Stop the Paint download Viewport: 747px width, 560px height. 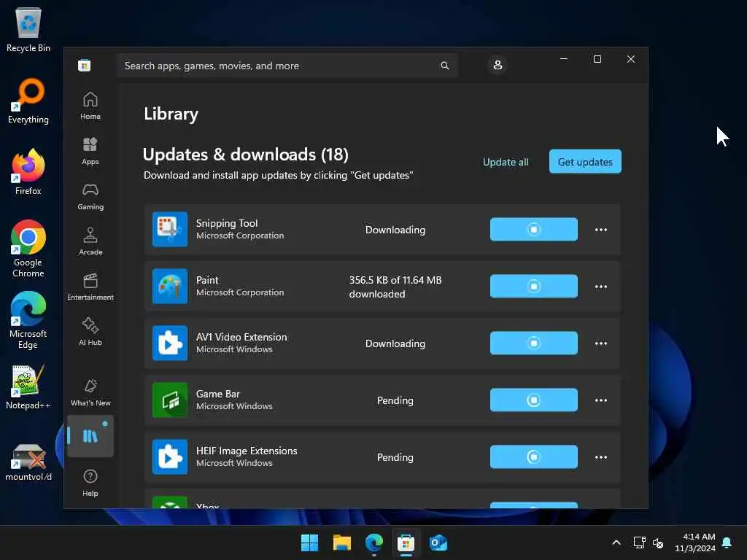533,286
